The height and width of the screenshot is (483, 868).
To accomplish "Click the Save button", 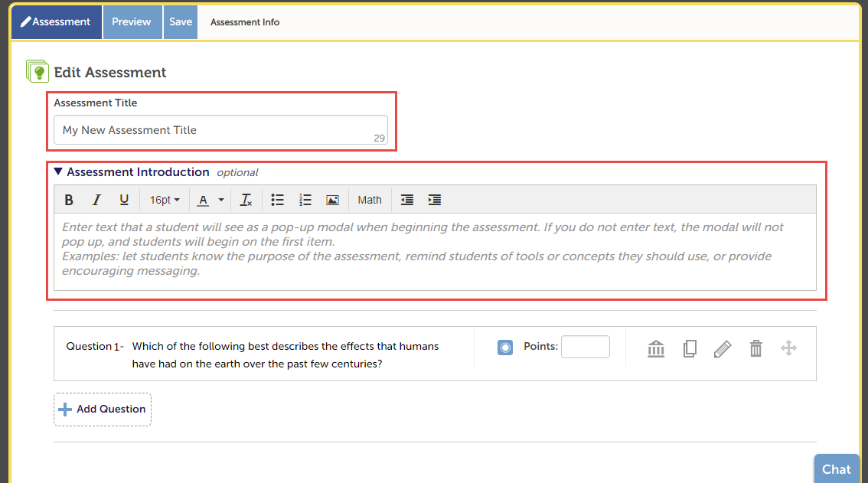I will [181, 22].
